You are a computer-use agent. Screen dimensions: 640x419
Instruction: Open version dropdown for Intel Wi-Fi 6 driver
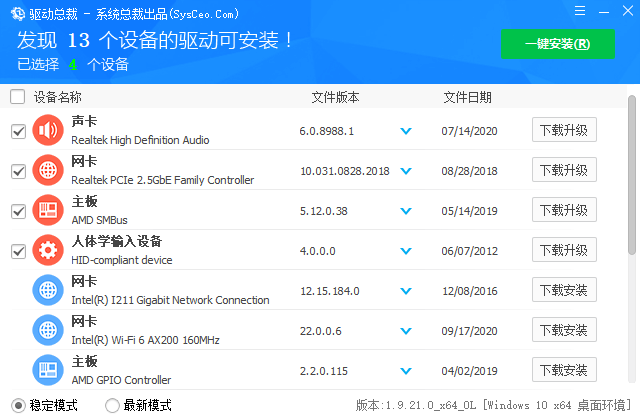tap(406, 330)
